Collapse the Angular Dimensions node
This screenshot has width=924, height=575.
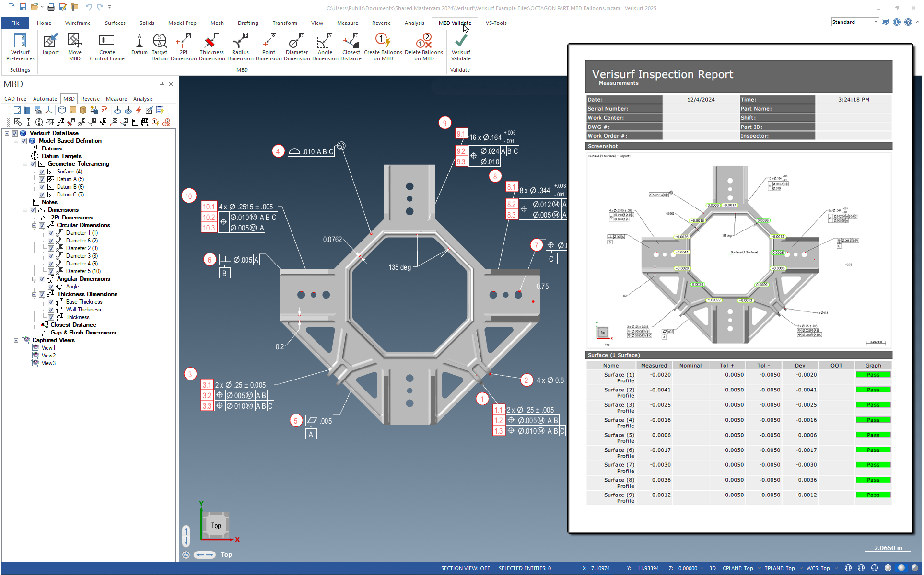coord(34,279)
